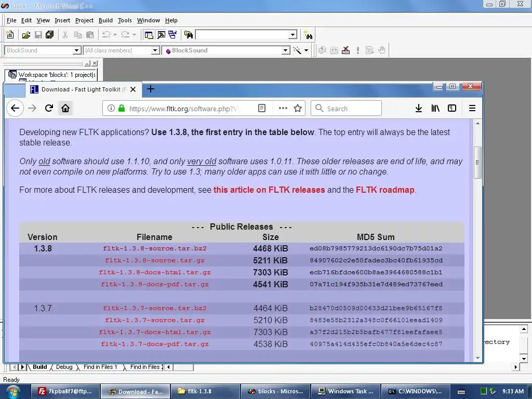Viewport: 532px width, 399px height.
Task: Click the Open file folder icon in Visual C++
Action: [26, 35]
